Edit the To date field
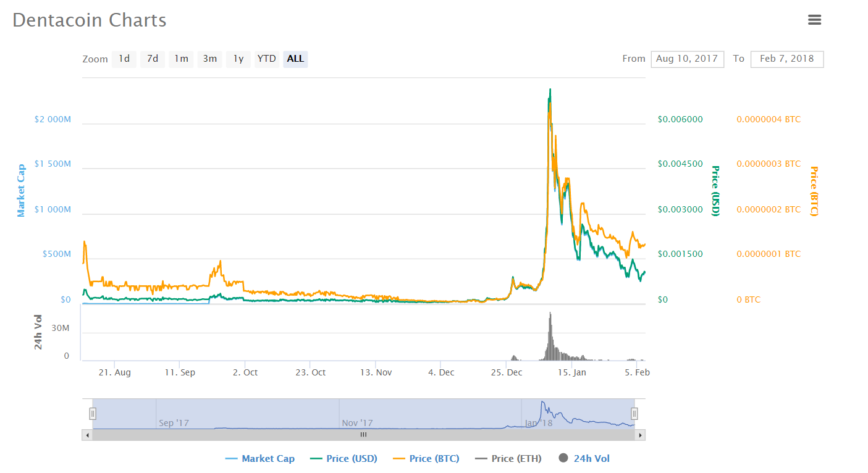The width and height of the screenshot is (868, 473). pyautogui.click(x=787, y=59)
